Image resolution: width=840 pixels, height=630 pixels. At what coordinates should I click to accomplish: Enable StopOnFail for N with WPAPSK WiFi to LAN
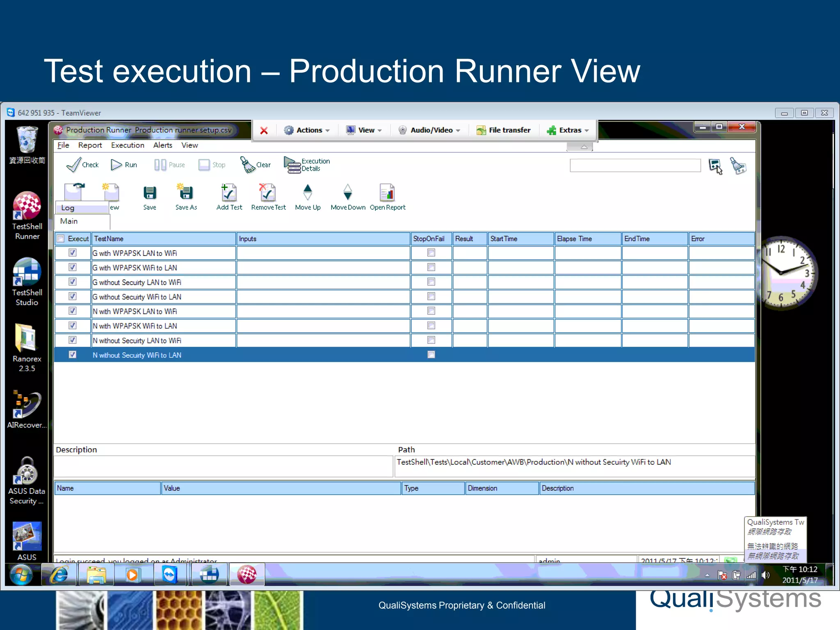(x=431, y=326)
